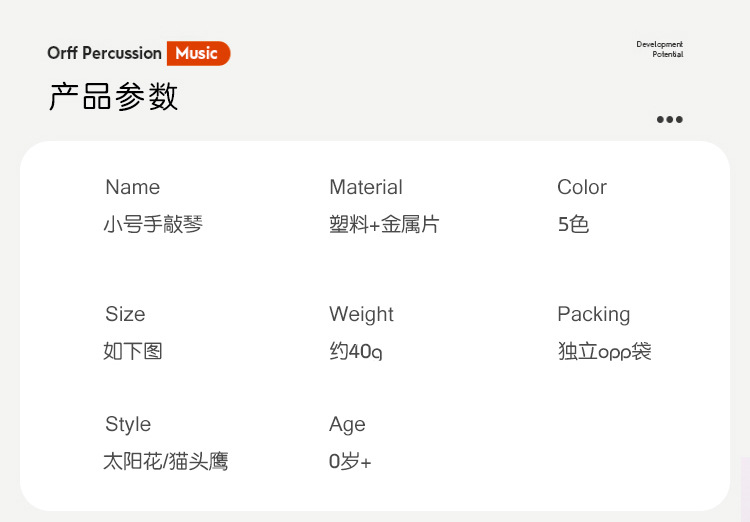The image size is (750, 522).
Task: Click the 太阳花/猫头鹰 style value
Action: point(165,462)
